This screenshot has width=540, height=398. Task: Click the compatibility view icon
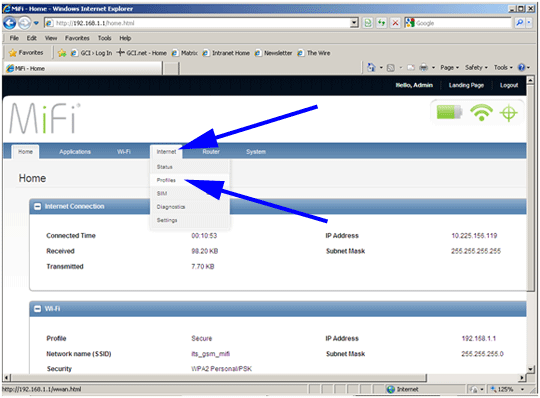[368, 23]
